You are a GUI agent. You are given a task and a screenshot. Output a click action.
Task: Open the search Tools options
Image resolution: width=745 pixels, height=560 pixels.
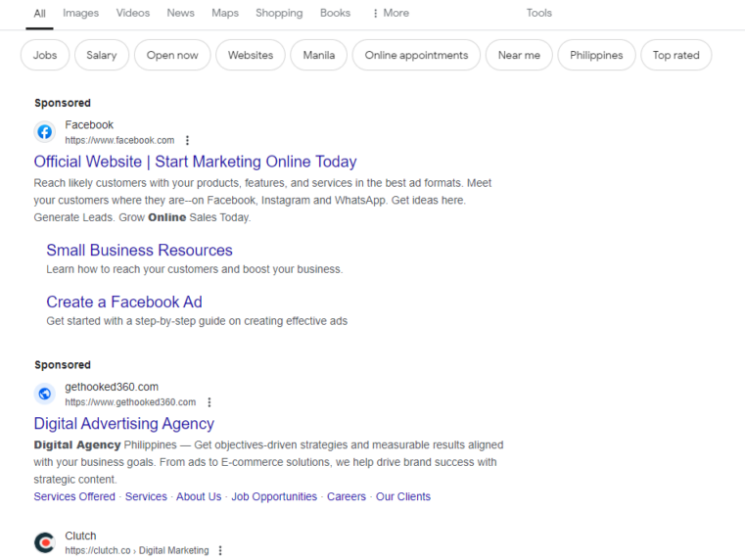pyautogui.click(x=538, y=13)
